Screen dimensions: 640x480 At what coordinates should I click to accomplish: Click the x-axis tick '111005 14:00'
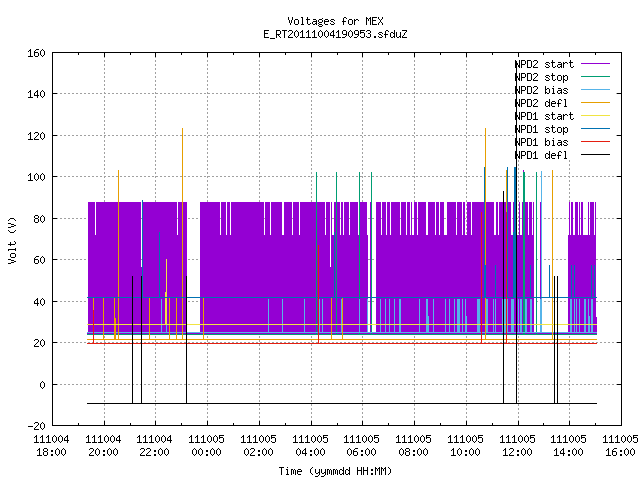click(x=569, y=446)
